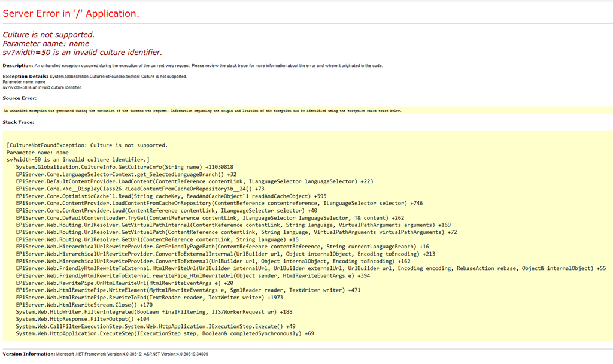
Task: Click the bold "Source Error:" label
Action: click(x=20, y=98)
